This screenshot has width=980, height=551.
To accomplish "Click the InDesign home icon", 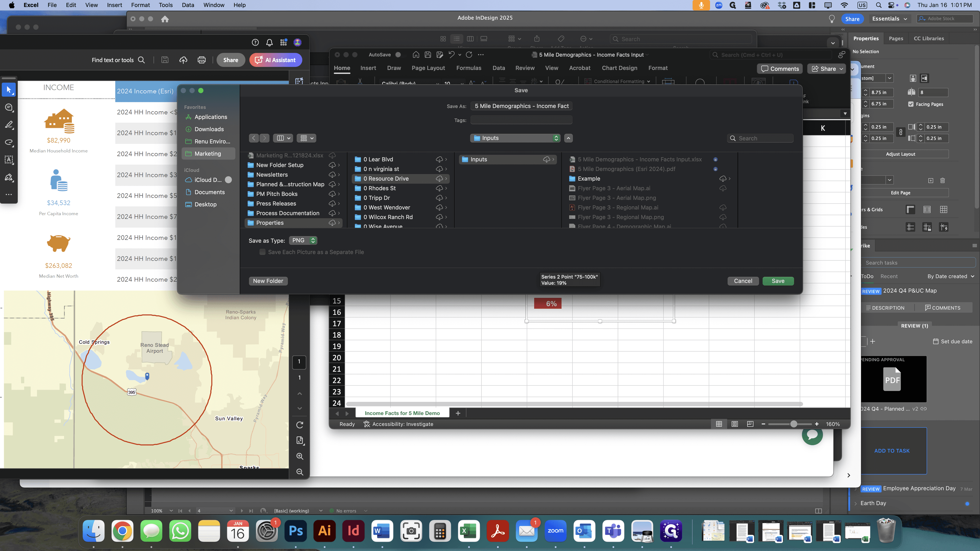I will point(165,19).
